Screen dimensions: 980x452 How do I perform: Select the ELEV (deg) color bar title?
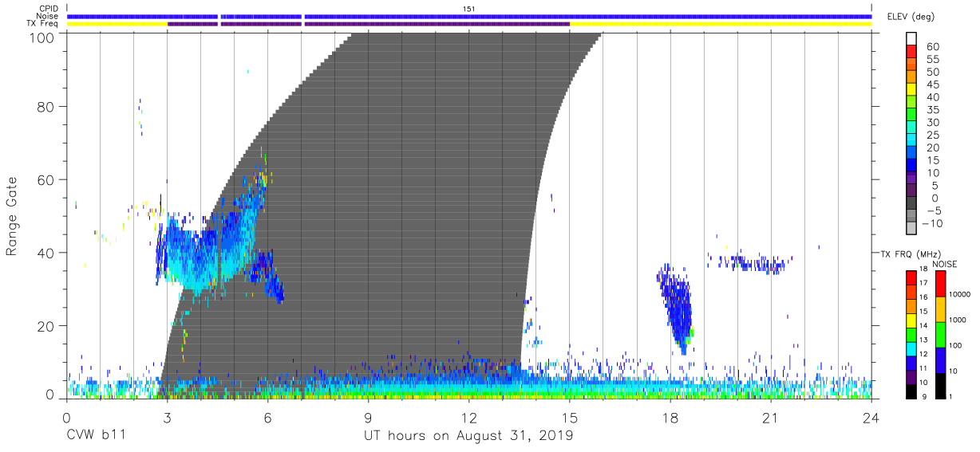click(912, 16)
